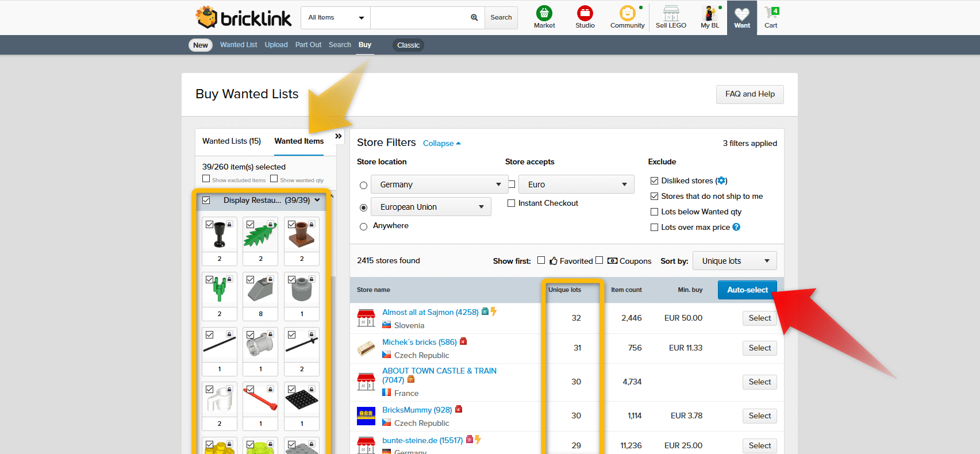Select the gray slope part thumbnail

pos(260,290)
